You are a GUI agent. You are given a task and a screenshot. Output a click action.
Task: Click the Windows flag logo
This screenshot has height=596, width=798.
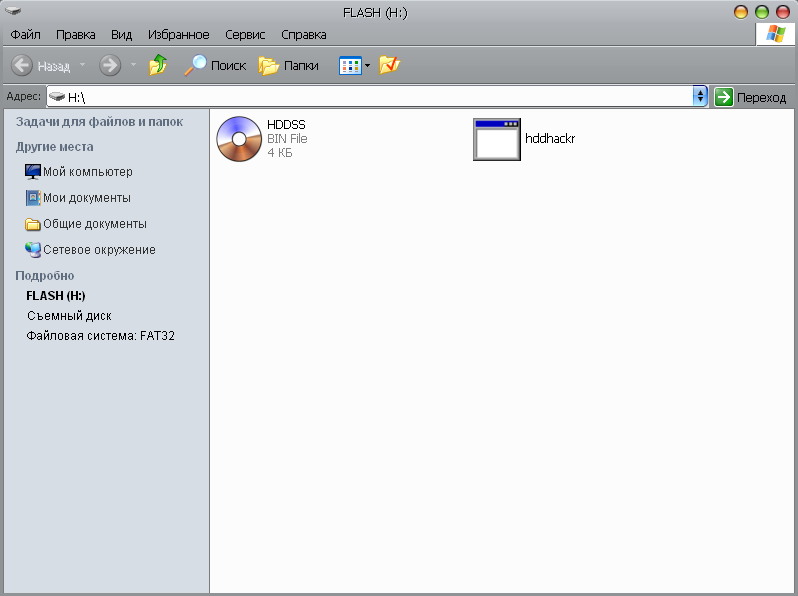point(775,34)
